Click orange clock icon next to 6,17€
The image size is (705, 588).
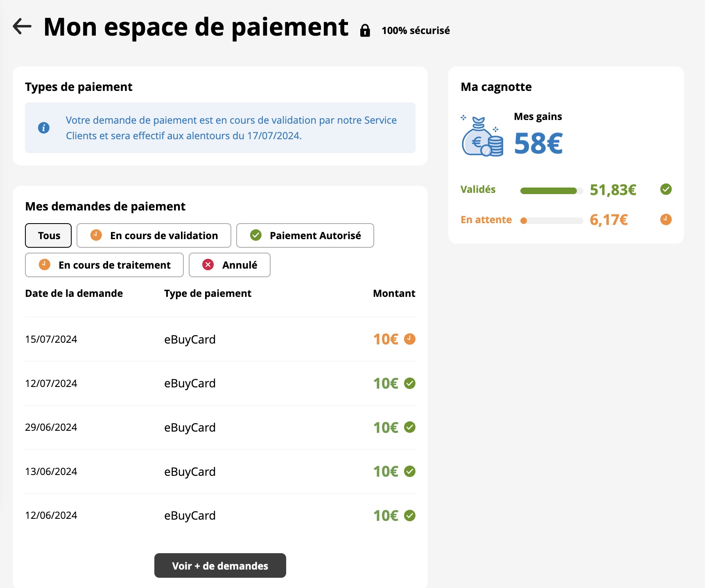[666, 219]
